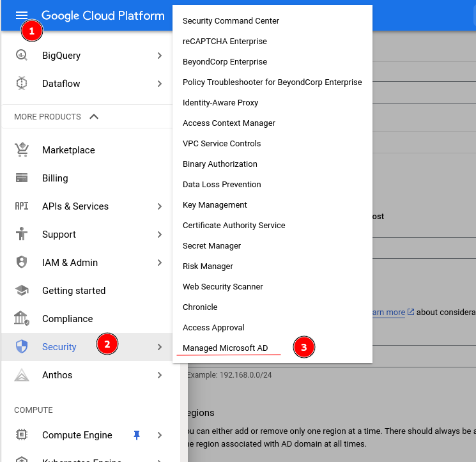476x462 pixels.
Task: Click the Compliance building icon
Action: point(22,318)
